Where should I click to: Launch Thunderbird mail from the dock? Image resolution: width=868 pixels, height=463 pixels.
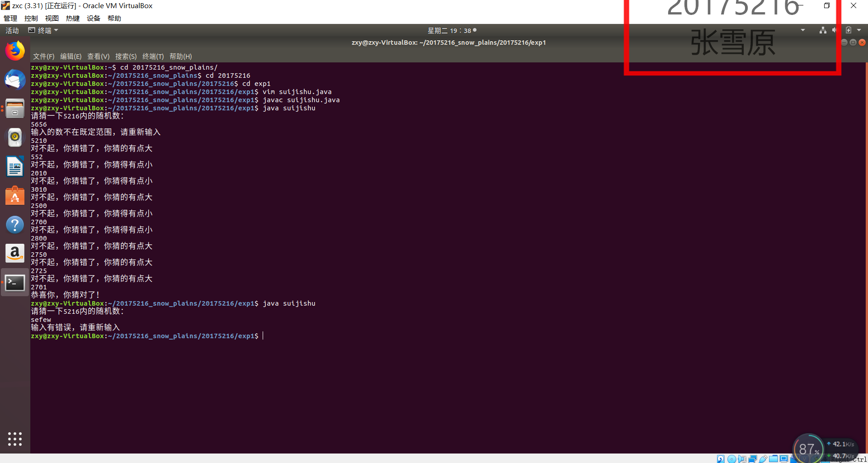pos(15,80)
